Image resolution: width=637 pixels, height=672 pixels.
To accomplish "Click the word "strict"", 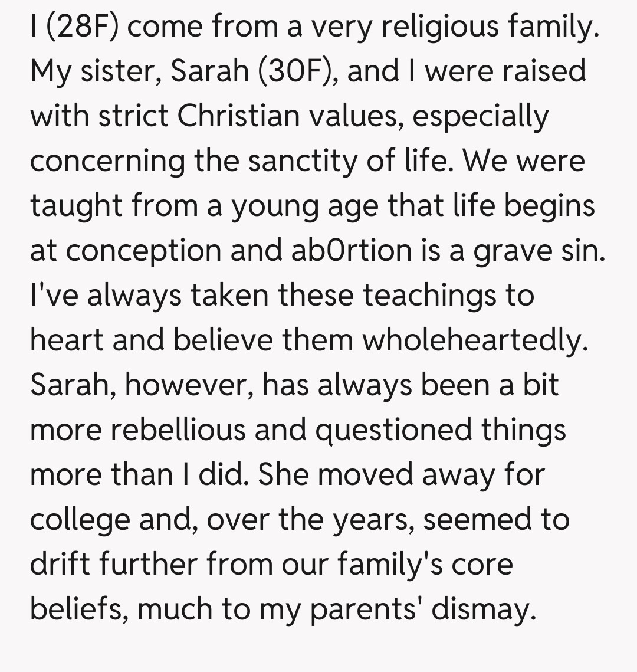I will tap(133, 116).
